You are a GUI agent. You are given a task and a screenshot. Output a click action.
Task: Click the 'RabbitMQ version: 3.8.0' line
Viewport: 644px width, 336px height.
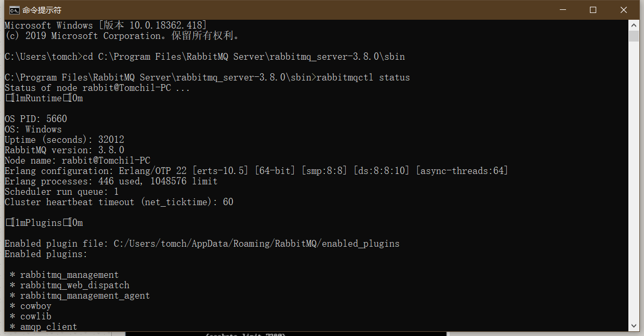pyautogui.click(x=64, y=150)
